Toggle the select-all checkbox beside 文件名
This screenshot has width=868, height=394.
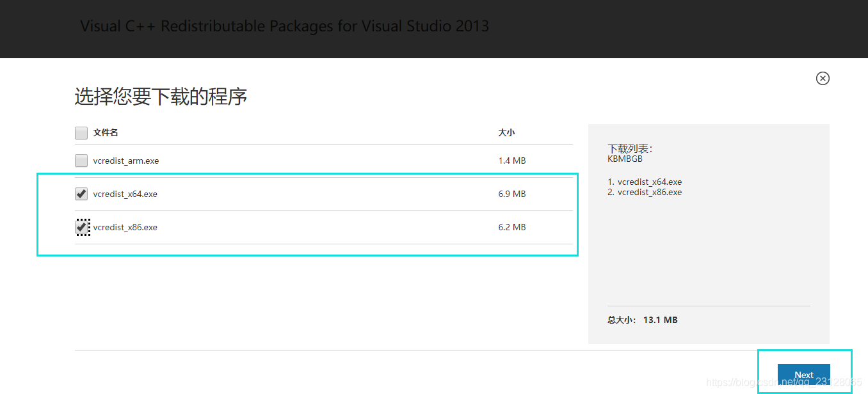[81, 133]
